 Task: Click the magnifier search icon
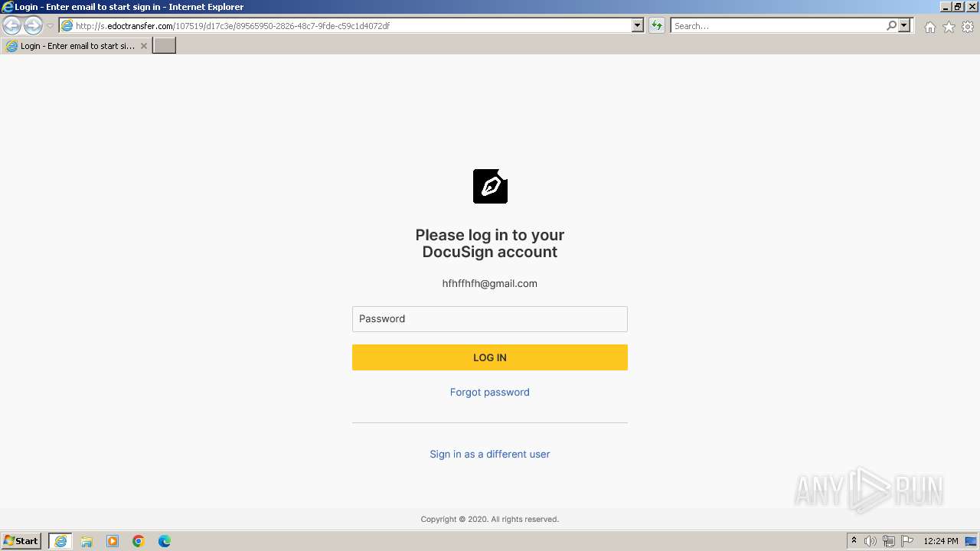tap(891, 26)
